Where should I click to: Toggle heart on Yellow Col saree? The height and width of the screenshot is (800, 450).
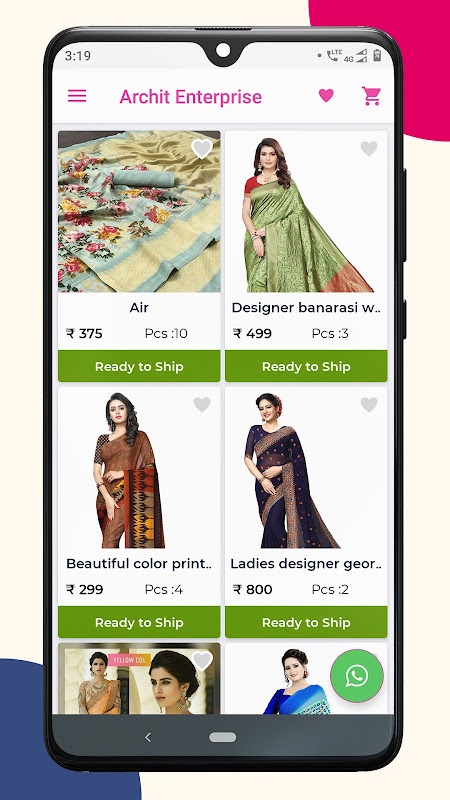tap(202, 661)
